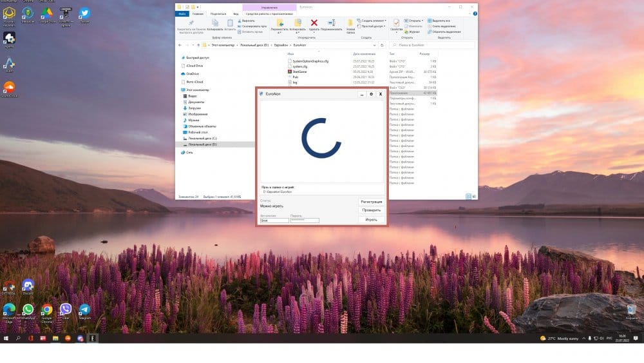This screenshot has width=644, height=363.
Task: Click the Играть button in launcher
Action: pyautogui.click(x=371, y=220)
